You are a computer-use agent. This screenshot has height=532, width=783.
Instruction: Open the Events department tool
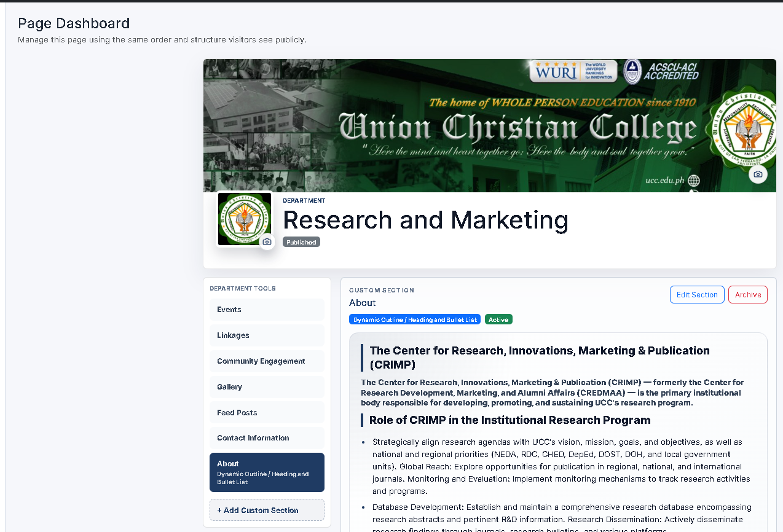pos(267,310)
